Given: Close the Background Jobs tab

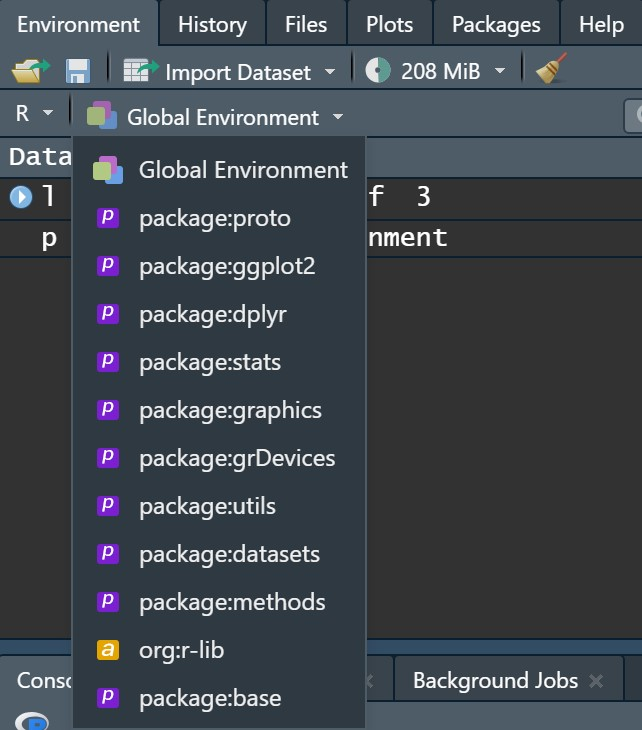Looking at the screenshot, I should (x=596, y=681).
